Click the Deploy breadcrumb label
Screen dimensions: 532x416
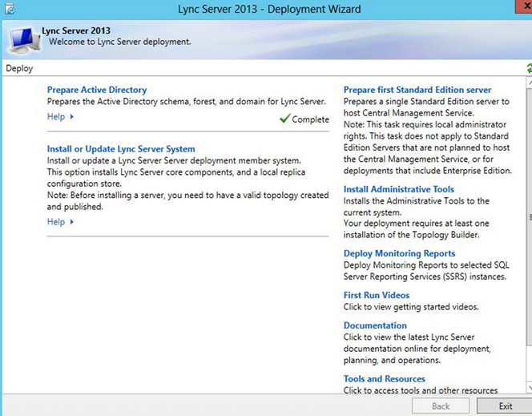pos(19,68)
